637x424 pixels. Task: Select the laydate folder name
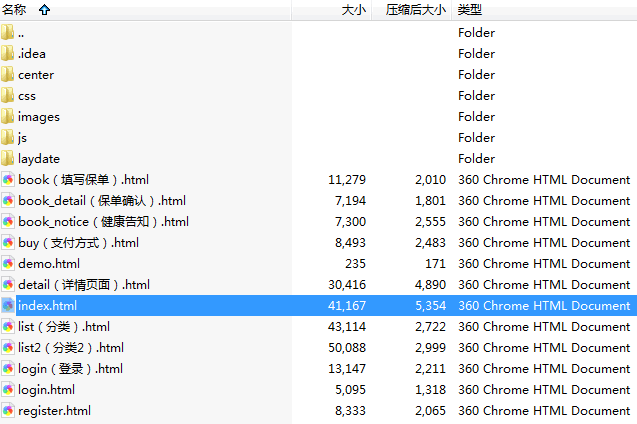[39, 159]
